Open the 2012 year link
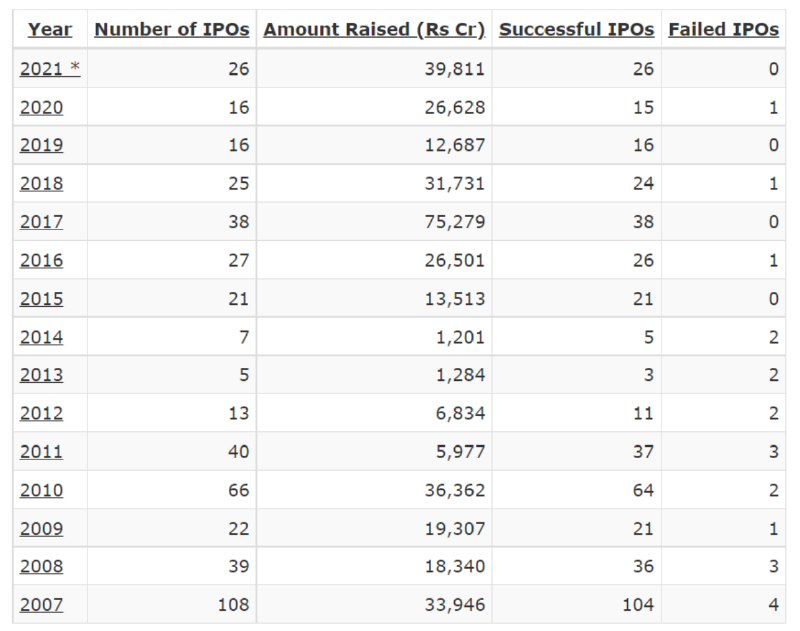The width and height of the screenshot is (800, 631). (x=41, y=413)
